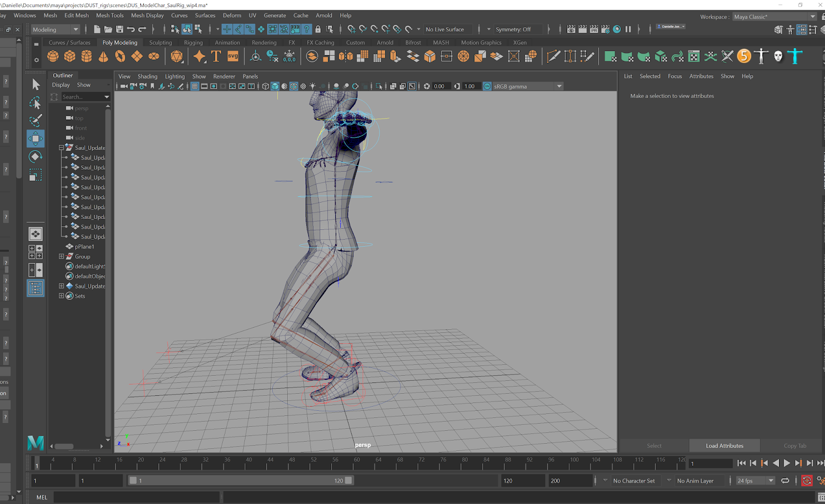This screenshot has width=825, height=504.
Task: Open the Workspace selector Maya Classic
Action: click(774, 16)
